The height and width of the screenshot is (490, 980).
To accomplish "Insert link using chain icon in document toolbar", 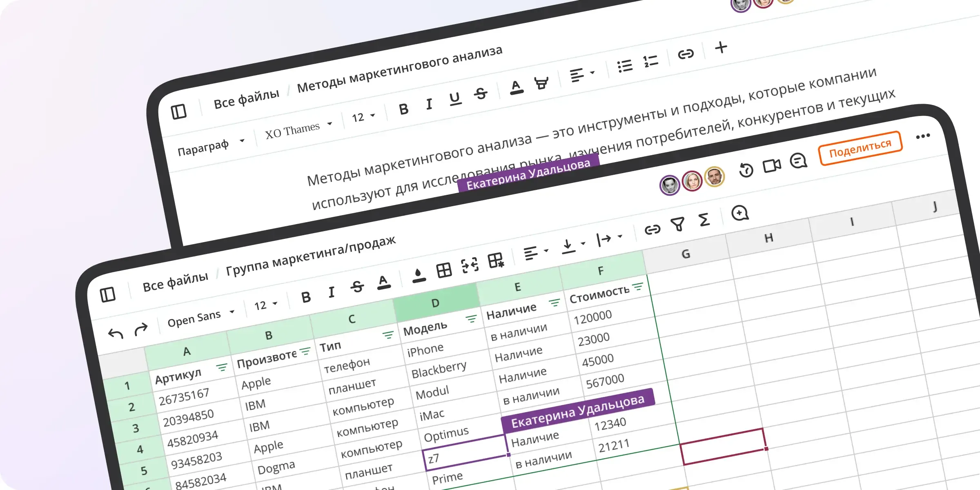I will [686, 54].
